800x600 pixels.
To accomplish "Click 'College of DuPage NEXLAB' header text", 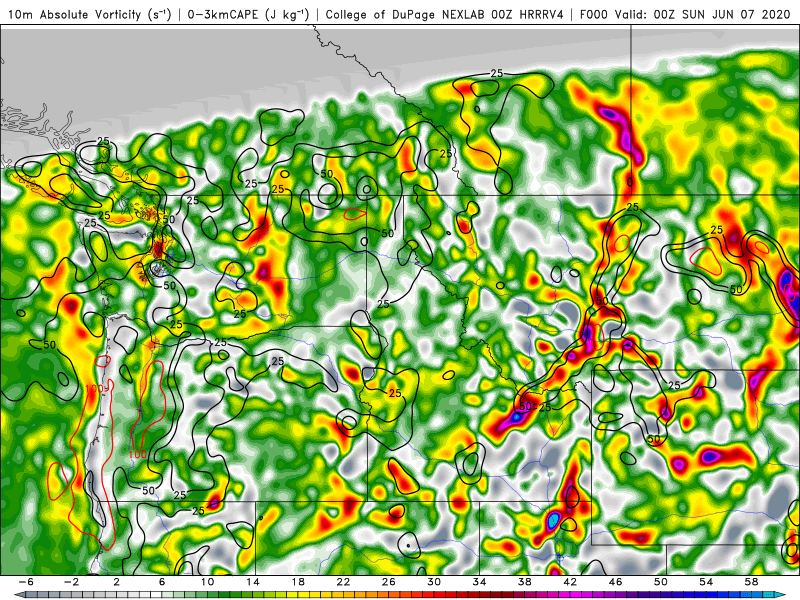I will (x=406, y=14).
